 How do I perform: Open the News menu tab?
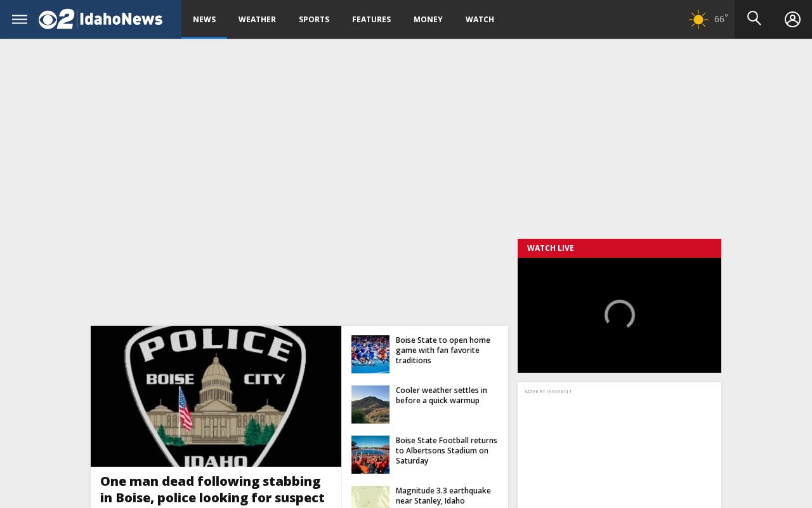(204, 19)
